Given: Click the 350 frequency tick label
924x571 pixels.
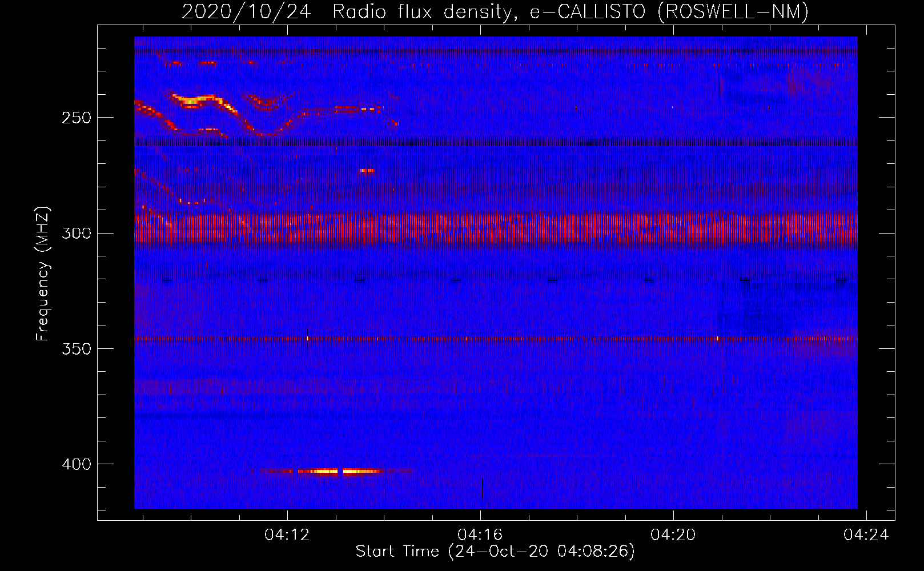Looking at the screenshot, I should [x=77, y=349].
